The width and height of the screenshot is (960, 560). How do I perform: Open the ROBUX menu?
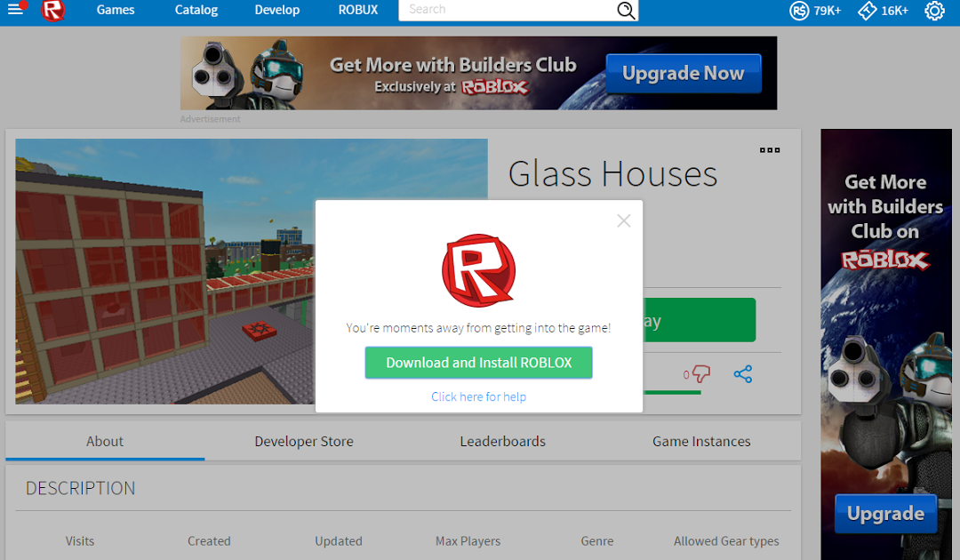point(358,10)
